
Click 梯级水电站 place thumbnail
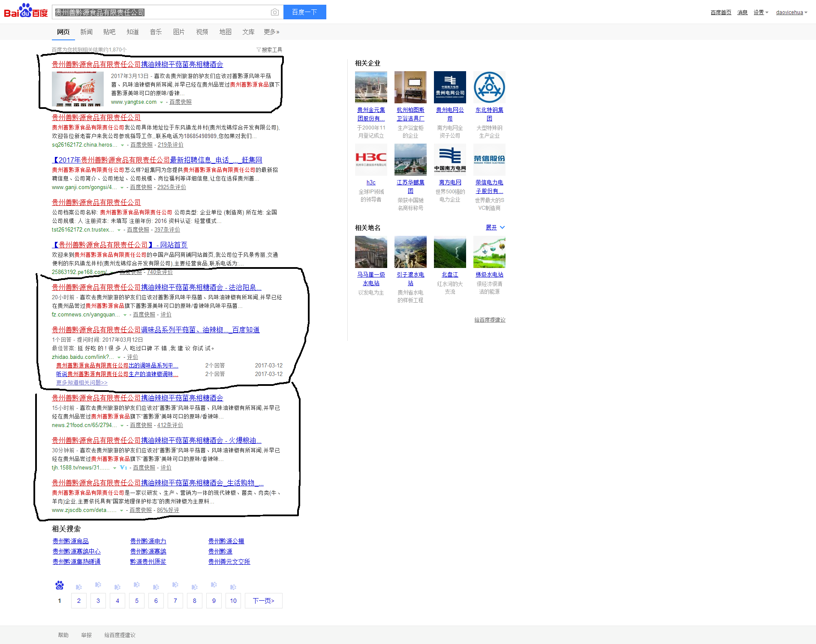pos(489,252)
